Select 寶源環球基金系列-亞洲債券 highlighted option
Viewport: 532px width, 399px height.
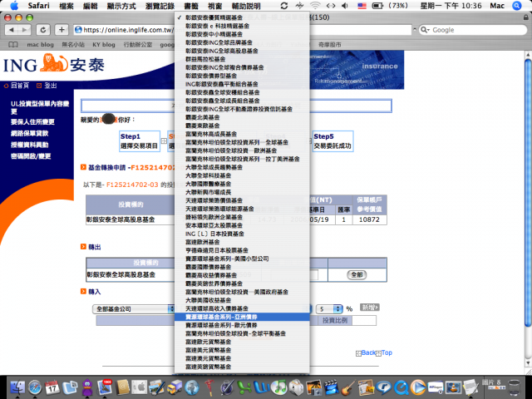pos(242,317)
